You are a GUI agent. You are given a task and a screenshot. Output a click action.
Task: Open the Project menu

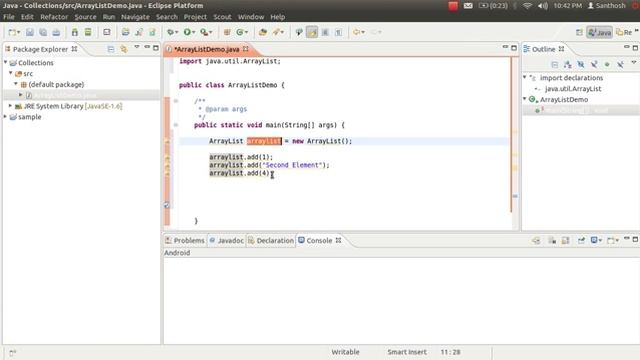click(x=195, y=17)
